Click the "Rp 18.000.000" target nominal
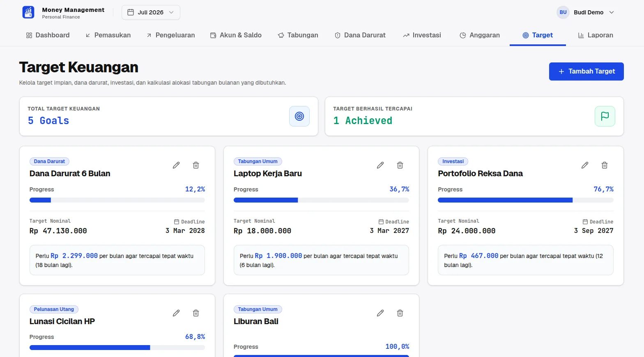The width and height of the screenshot is (644, 357). 262,231
